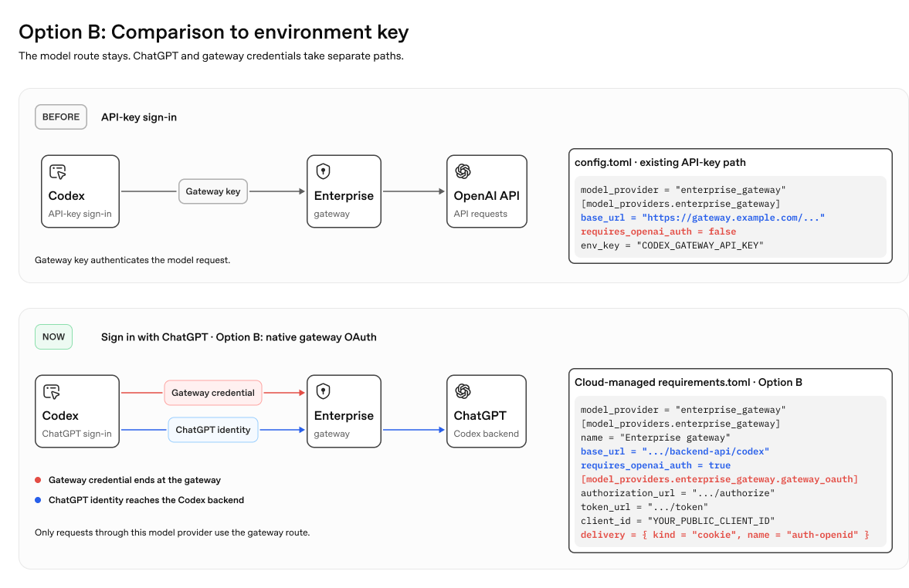Click the red legend dot beside "Gateway credential ends"
909x588 pixels.
(38, 480)
